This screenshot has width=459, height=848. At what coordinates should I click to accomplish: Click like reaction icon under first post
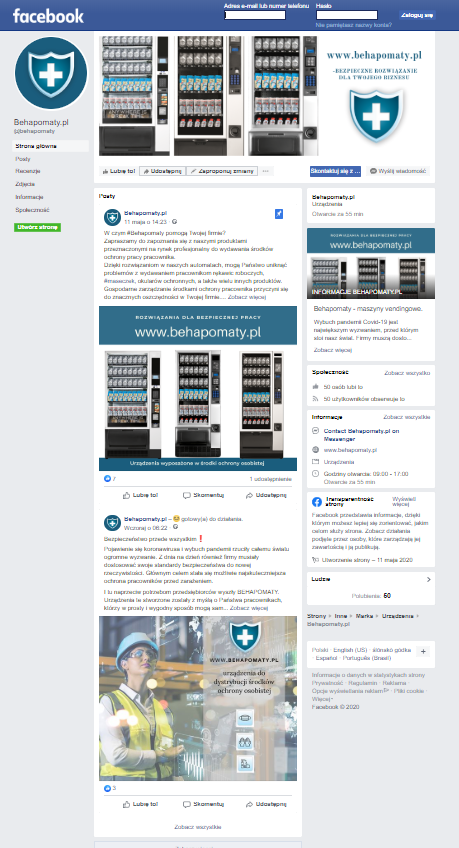pos(107,479)
